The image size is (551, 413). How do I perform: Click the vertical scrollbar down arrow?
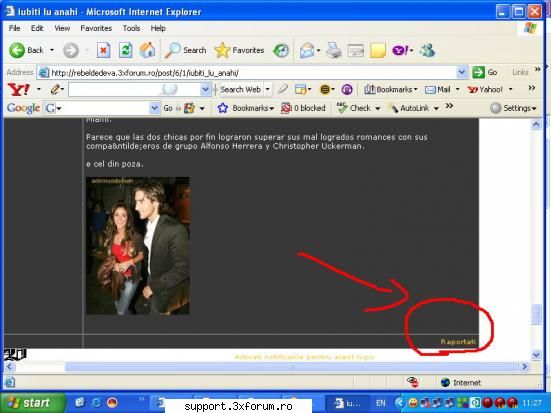(536, 356)
